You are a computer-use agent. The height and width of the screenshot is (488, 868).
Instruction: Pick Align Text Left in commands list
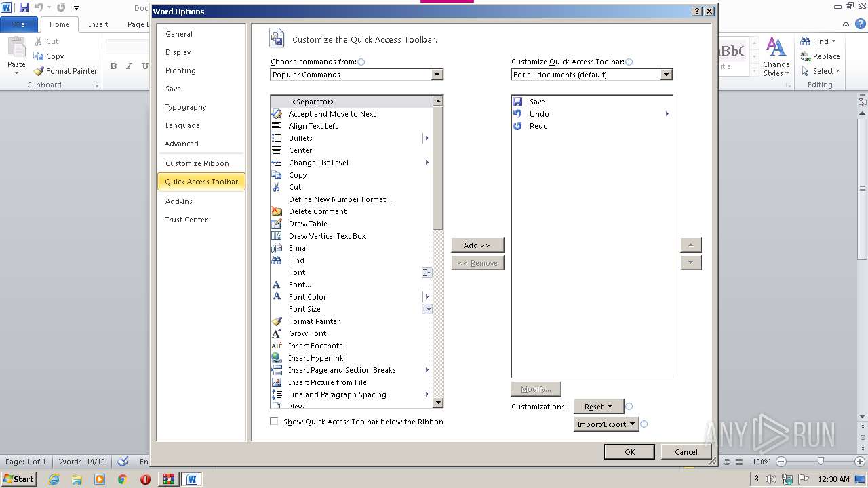pyautogui.click(x=351, y=126)
